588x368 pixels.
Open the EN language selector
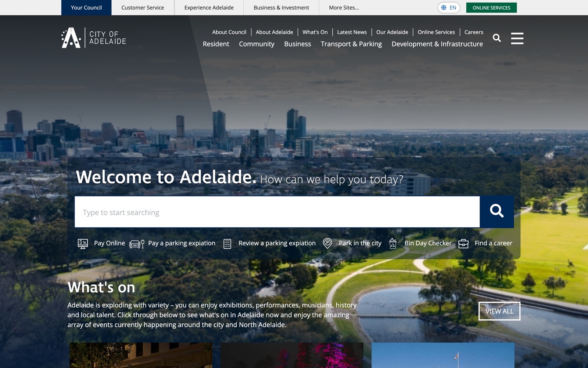coord(449,8)
